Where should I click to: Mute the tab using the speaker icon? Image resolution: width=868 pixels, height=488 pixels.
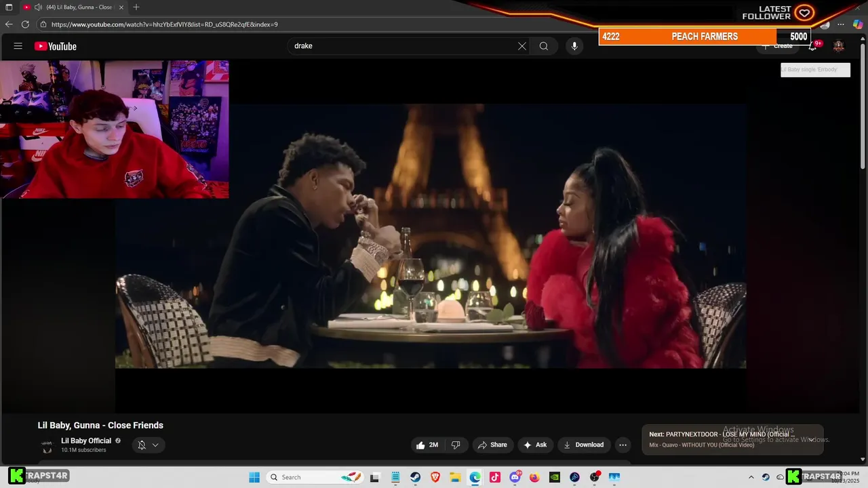(x=38, y=7)
